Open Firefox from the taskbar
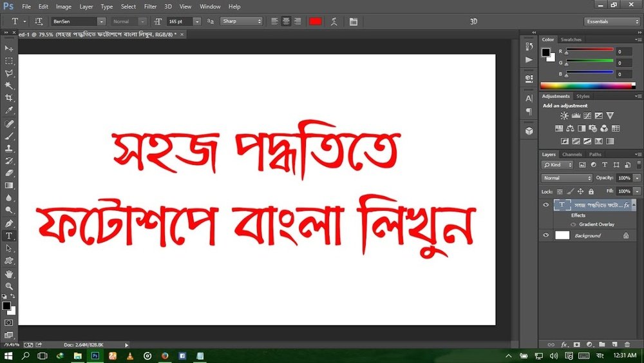Image resolution: width=644 pixels, height=363 pixels. 165,356
